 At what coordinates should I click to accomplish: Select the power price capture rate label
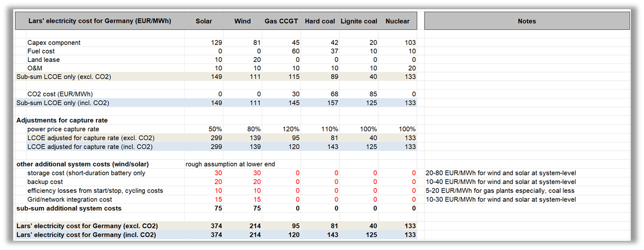coord(63,129)
